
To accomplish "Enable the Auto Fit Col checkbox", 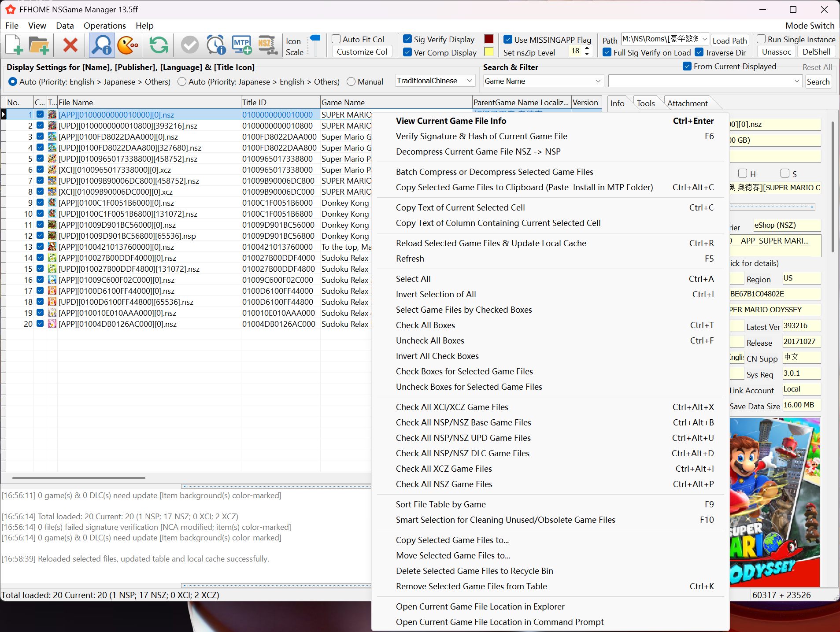I will [336, 39].
